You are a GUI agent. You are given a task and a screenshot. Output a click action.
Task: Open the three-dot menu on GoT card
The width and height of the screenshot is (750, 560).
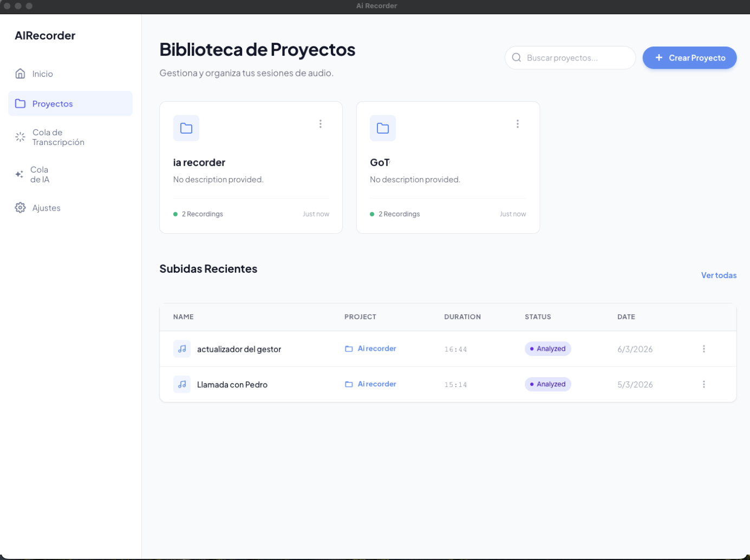(x=518, y=124)
